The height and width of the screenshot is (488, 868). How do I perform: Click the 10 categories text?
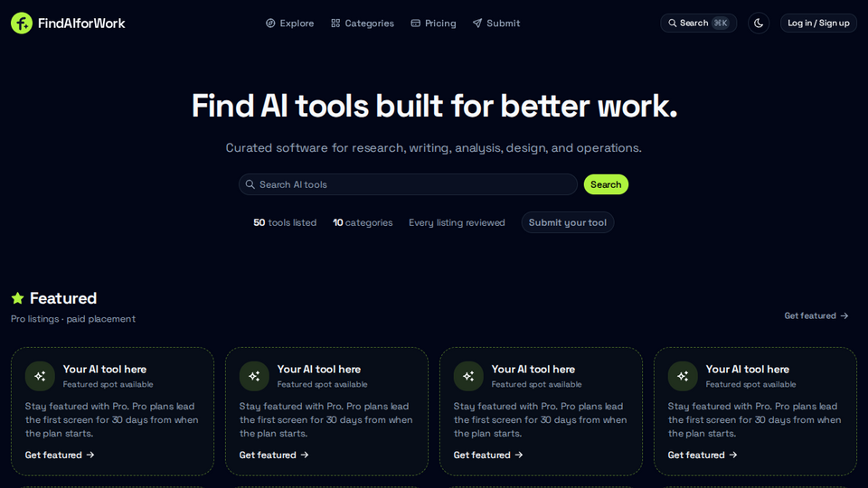(x=363, y=222)
